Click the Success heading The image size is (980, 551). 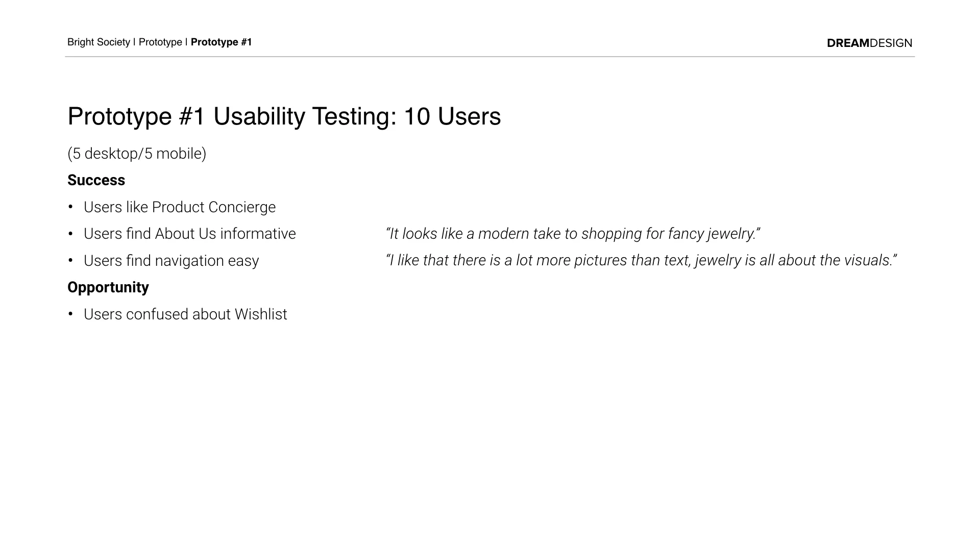pyautogui.click(x=96, y=180)
